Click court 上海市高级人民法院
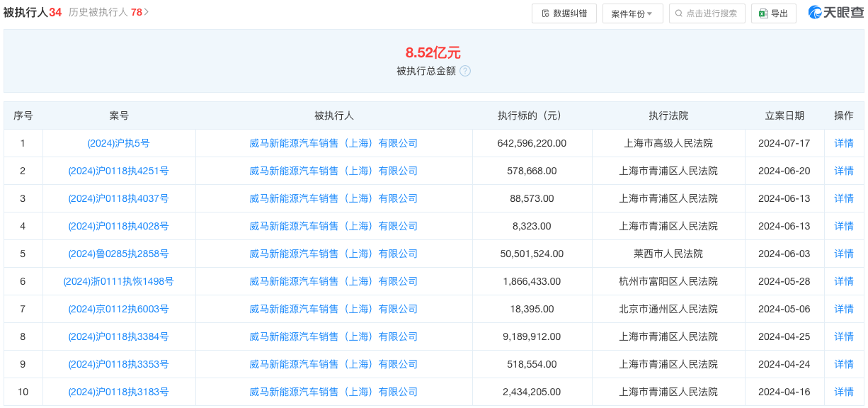868x408 pixels. [x=668, y=143]
